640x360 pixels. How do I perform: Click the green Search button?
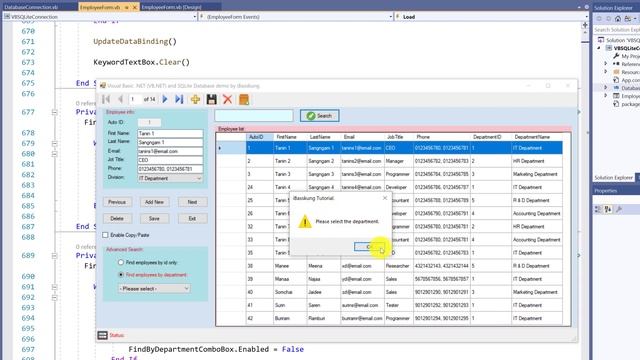pyautogui.click(x=320, y=116)
